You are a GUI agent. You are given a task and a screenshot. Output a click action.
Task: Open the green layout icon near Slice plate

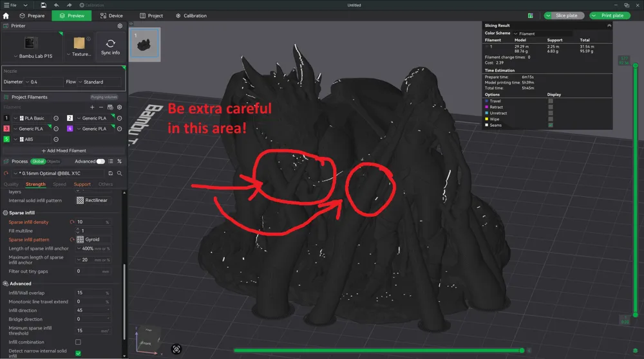530,15
